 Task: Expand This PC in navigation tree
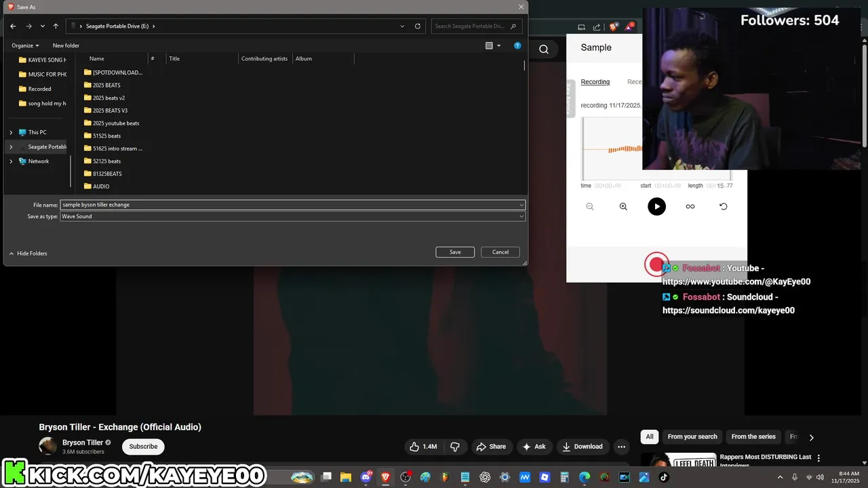(x=11, y=132)
